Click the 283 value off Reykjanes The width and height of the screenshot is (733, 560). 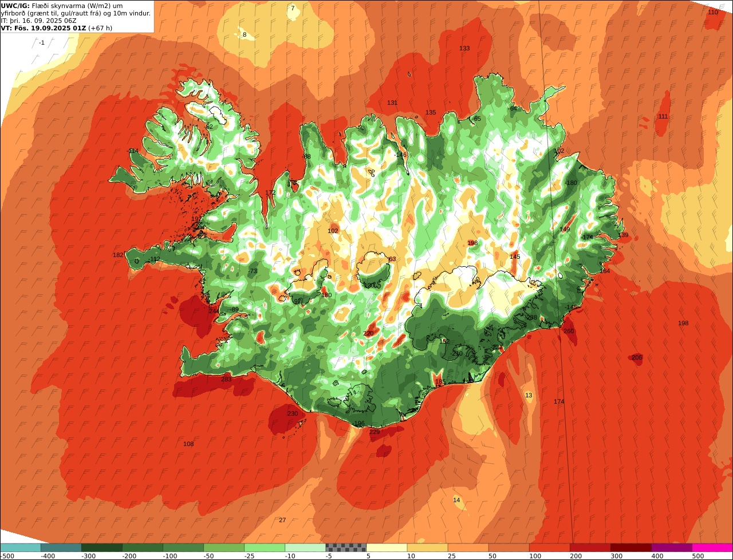coord(226,379)
